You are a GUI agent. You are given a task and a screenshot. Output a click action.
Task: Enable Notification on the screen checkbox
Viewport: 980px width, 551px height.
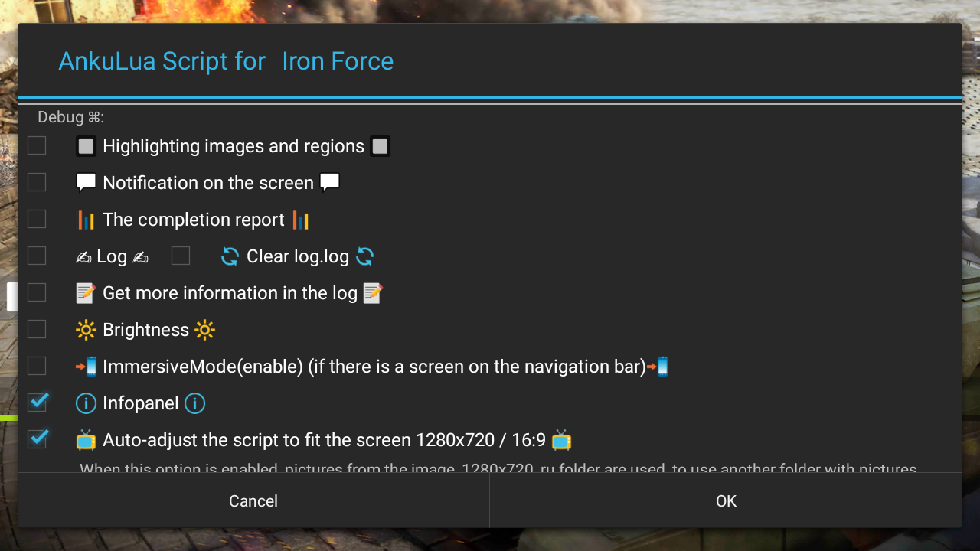click(x=37, y=182)
